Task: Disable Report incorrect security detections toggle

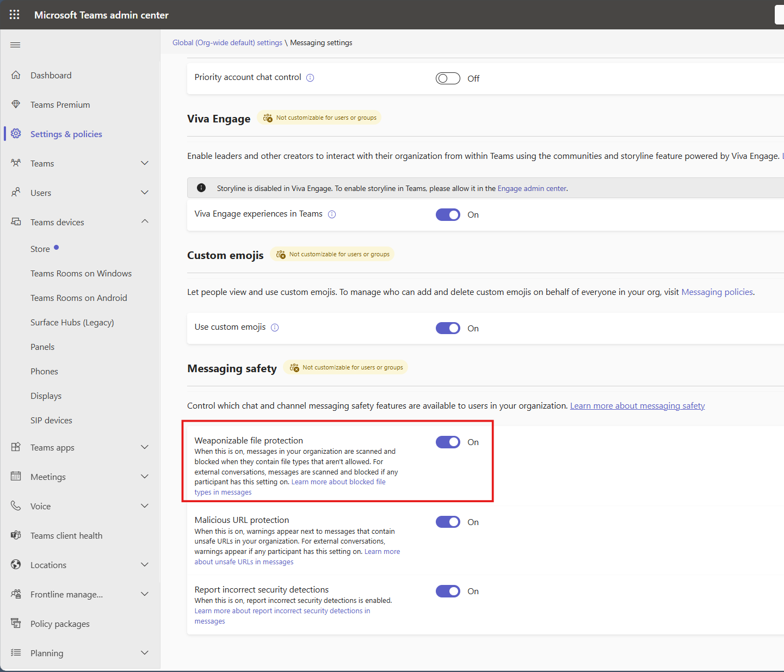Action: (x=448, y=591)
